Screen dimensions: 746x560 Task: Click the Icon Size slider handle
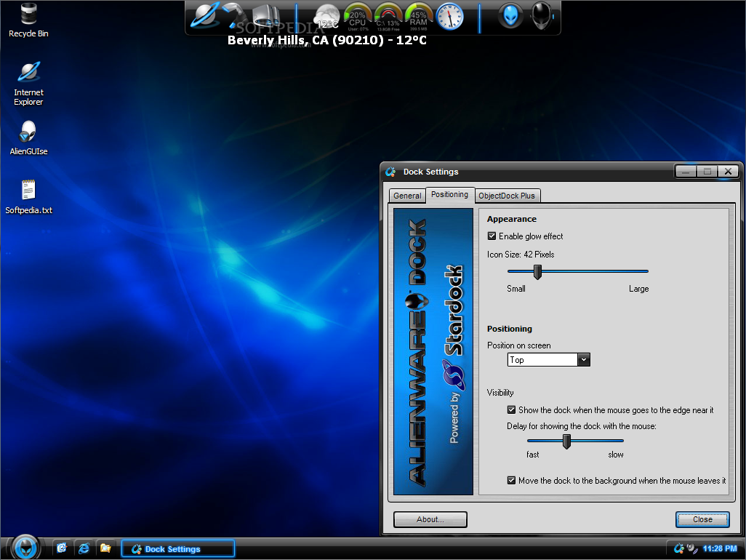tap(537, 272)
